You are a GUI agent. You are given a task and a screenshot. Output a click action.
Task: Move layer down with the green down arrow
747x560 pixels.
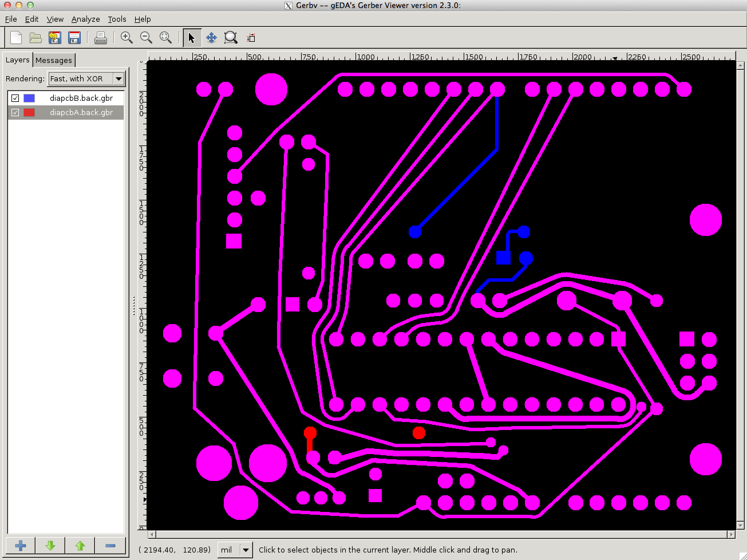(x=50, y=546)
